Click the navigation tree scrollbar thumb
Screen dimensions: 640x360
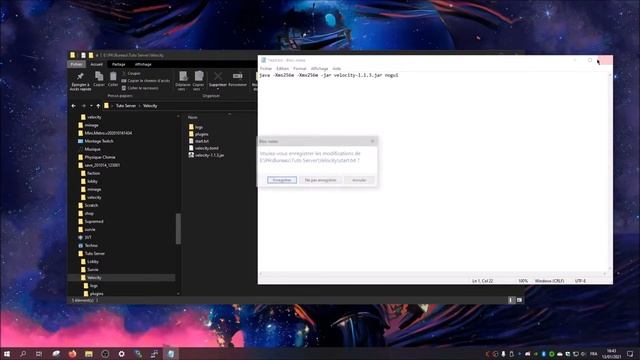coord(178,229)
